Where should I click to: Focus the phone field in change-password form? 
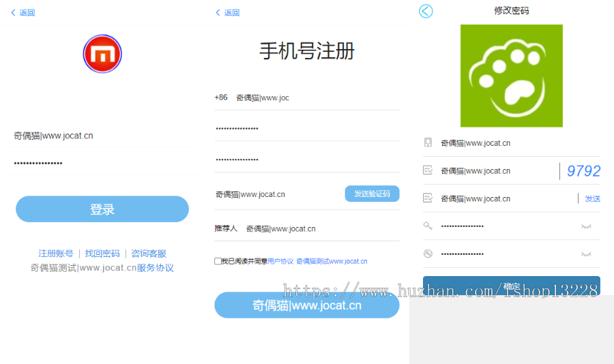pos(520,143)
